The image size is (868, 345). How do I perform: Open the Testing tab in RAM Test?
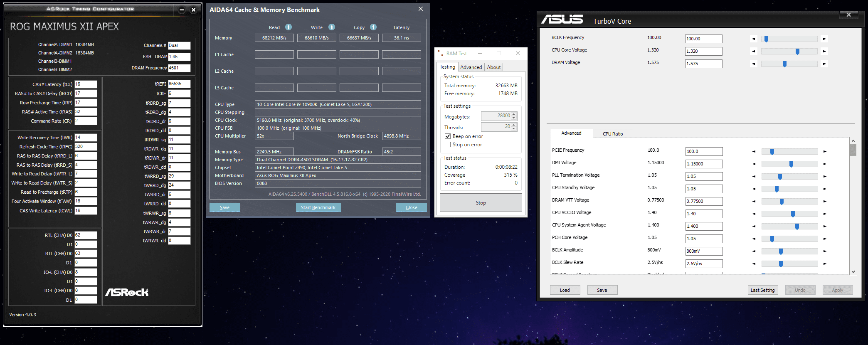(448, 67)
